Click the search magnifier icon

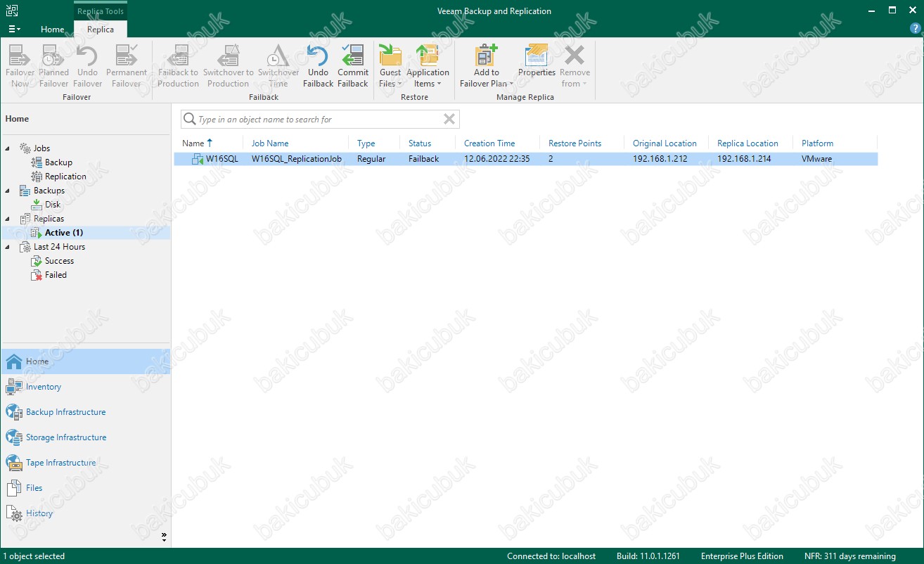coord(189,120)
